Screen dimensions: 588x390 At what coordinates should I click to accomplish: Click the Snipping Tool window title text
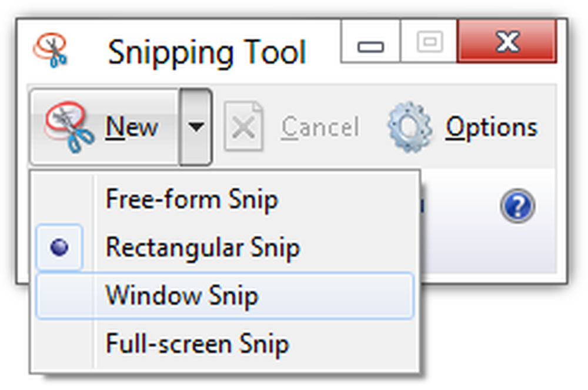(207, 53)
